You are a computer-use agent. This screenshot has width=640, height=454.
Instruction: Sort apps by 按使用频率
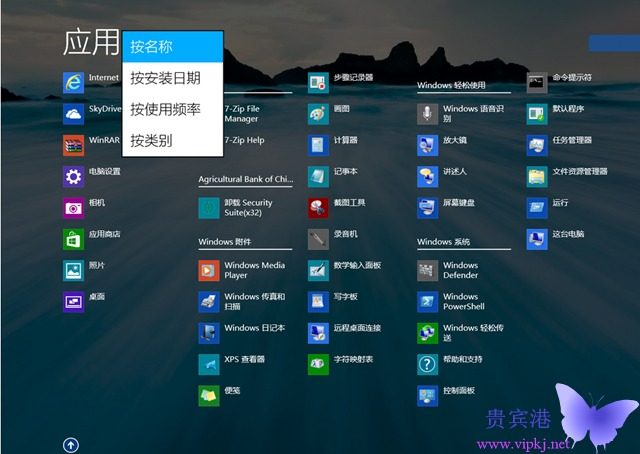[173, 109]
